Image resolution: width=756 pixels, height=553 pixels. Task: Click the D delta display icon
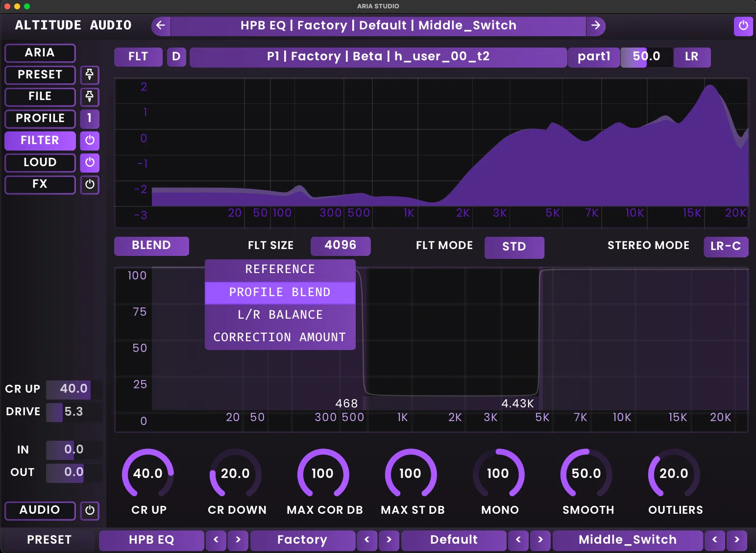point(176,57)
